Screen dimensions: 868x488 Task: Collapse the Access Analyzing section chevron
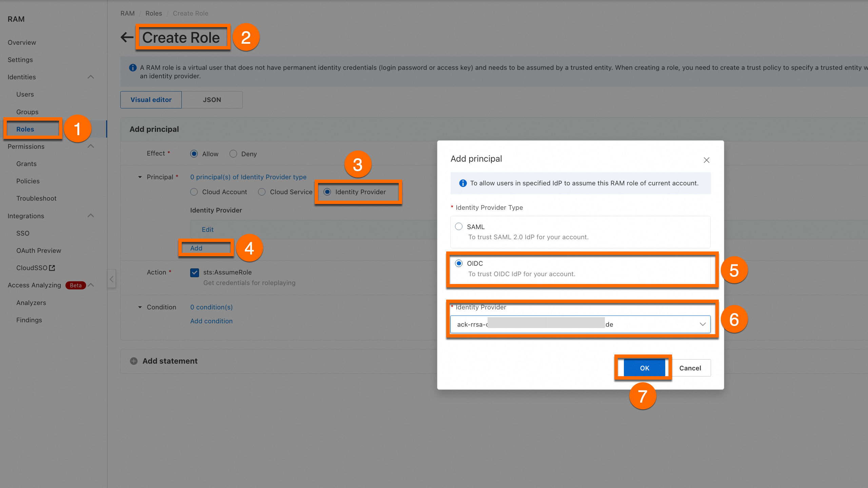point(91,285)
